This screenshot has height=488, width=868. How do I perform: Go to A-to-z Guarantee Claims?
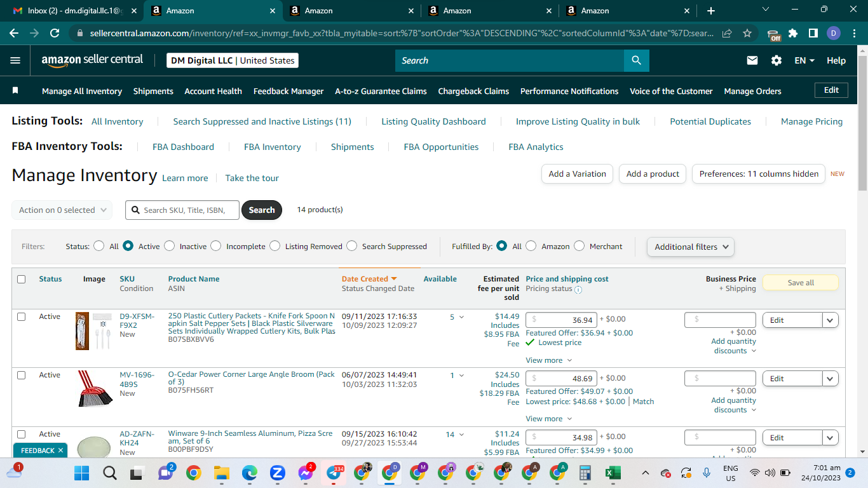point(381,91)
